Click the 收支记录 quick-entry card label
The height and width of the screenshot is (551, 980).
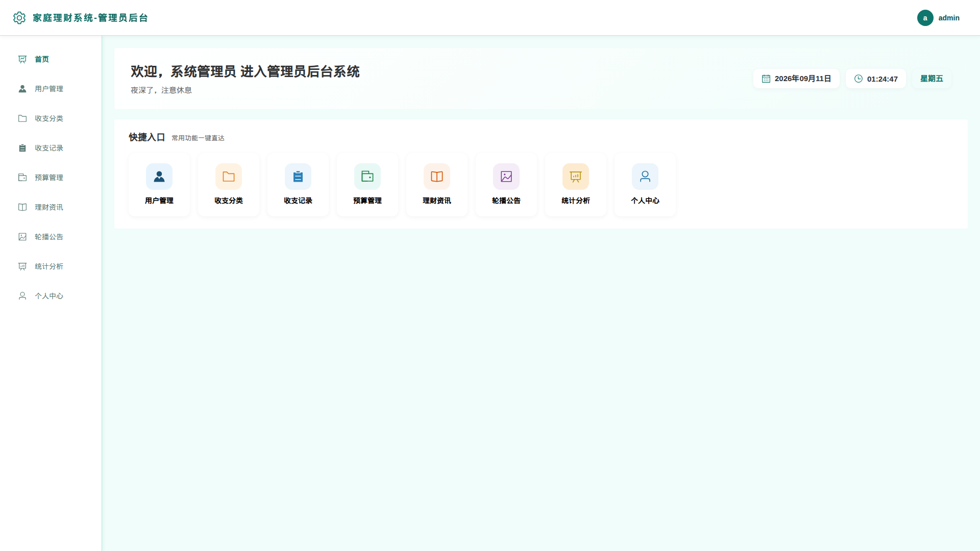pyautogui.click(x=298, y=201)
